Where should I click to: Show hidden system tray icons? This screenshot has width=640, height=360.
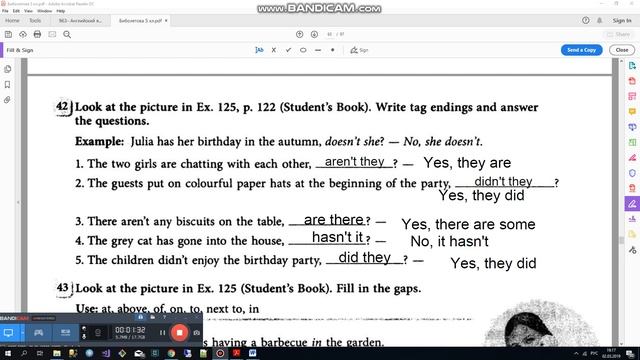(576, 353)
